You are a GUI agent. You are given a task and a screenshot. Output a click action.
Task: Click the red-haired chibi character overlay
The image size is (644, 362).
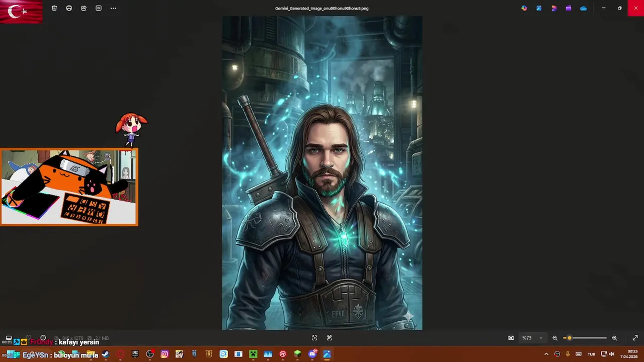tap(131, 129)
